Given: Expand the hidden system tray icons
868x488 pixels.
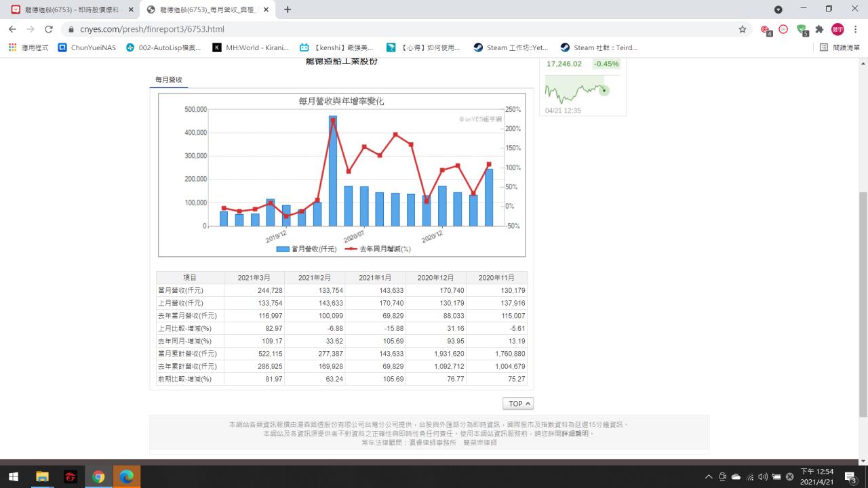Looking at the screenshot, I should click(709, 476).
